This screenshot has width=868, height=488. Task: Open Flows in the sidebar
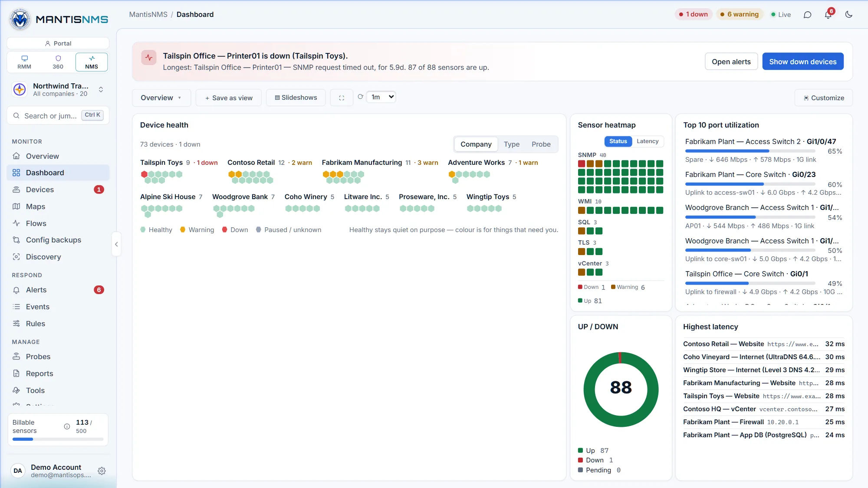click(x=58, y=223)
